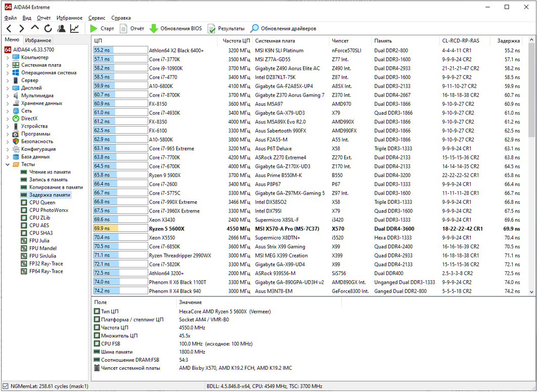Click the scrollbar down arrow in results

[x=531, y=292]
